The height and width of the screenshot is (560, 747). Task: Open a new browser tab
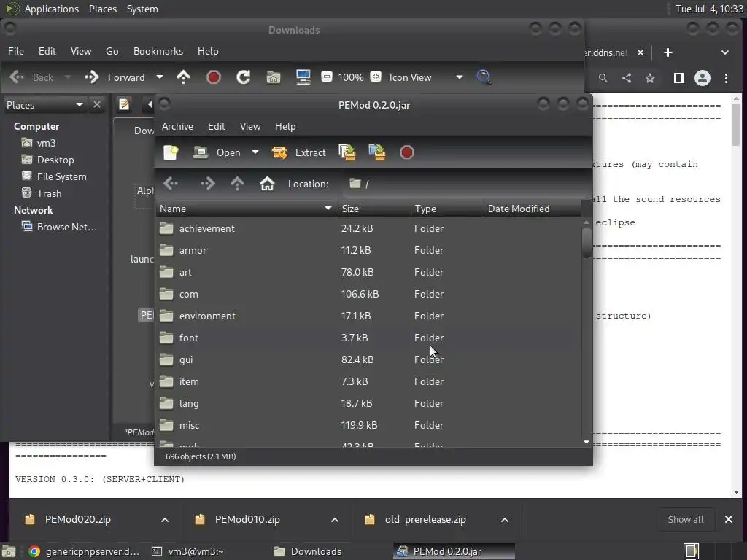(x=668, y=52)
